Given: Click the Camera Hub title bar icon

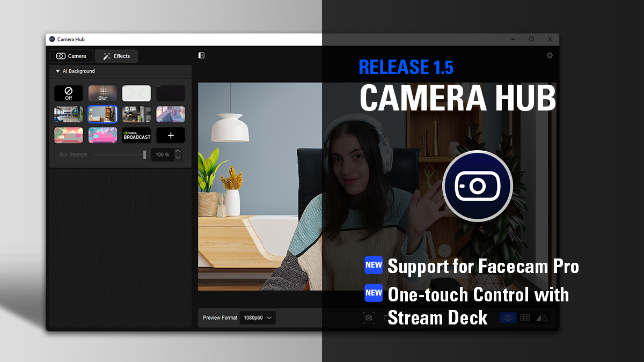Looking at the screenshot, I should click(52, 39).
